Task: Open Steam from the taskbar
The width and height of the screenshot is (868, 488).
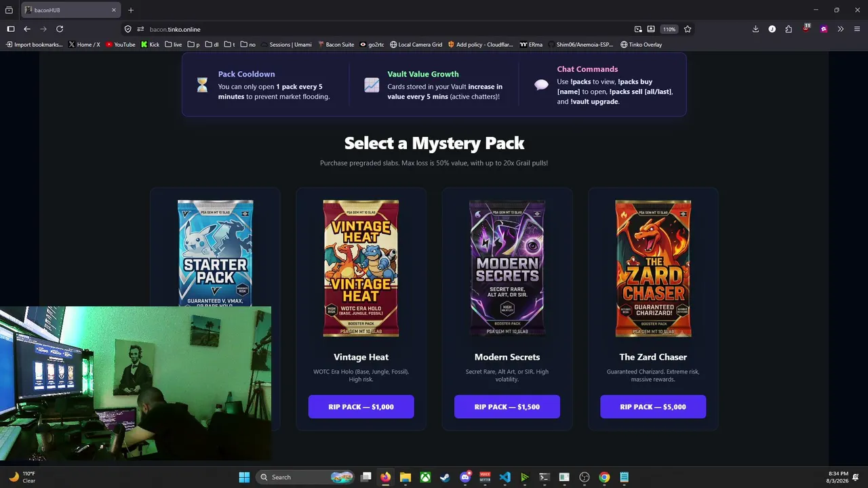Action: pyautogui.click(x=445, y=477)
